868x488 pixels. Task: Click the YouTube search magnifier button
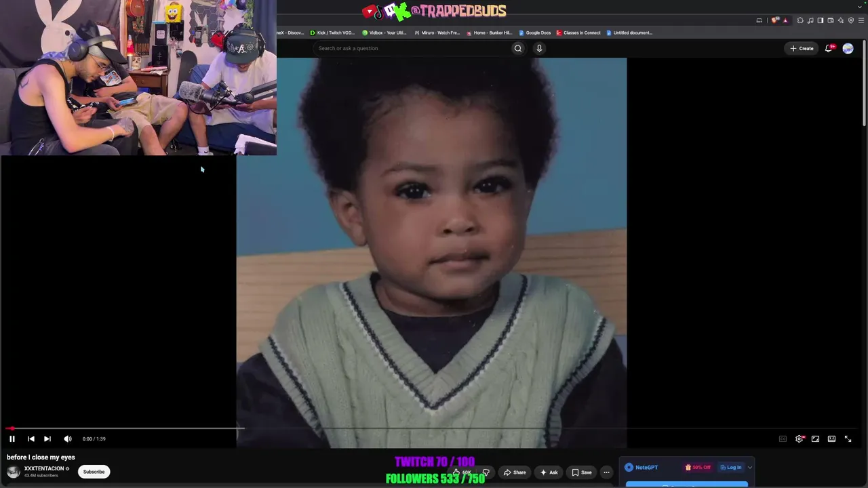[518, 48]
